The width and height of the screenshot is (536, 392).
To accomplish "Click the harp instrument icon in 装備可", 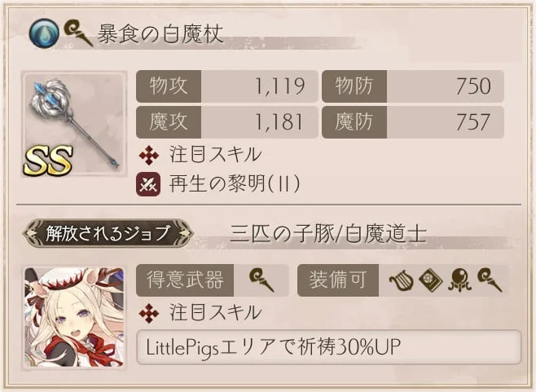I will coord(401,280).
